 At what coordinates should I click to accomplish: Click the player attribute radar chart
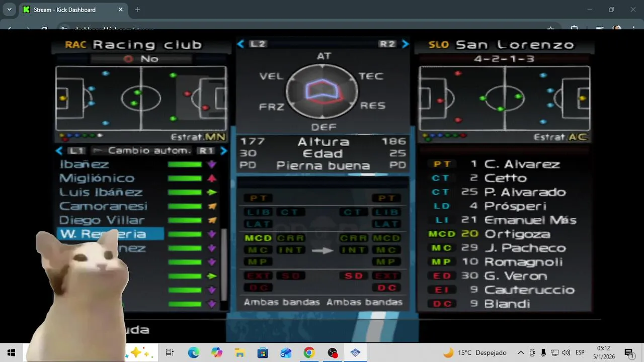click(322, 92)
